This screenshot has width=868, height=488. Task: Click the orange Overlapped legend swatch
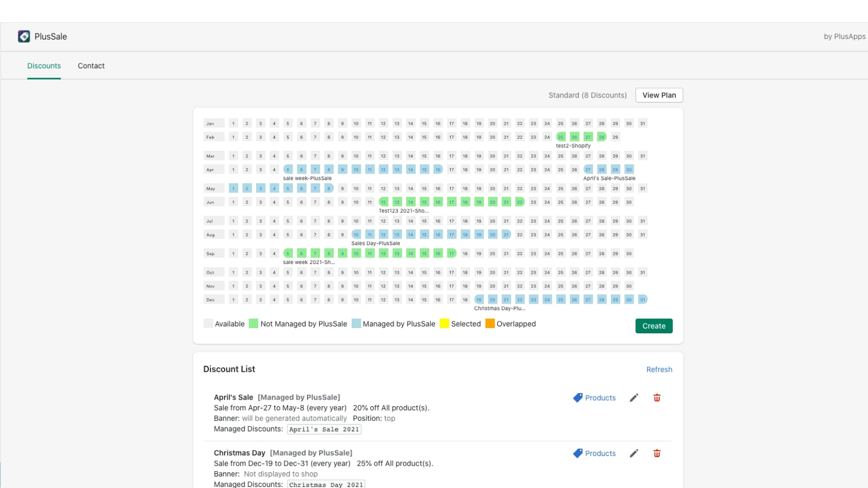(490, 324)
